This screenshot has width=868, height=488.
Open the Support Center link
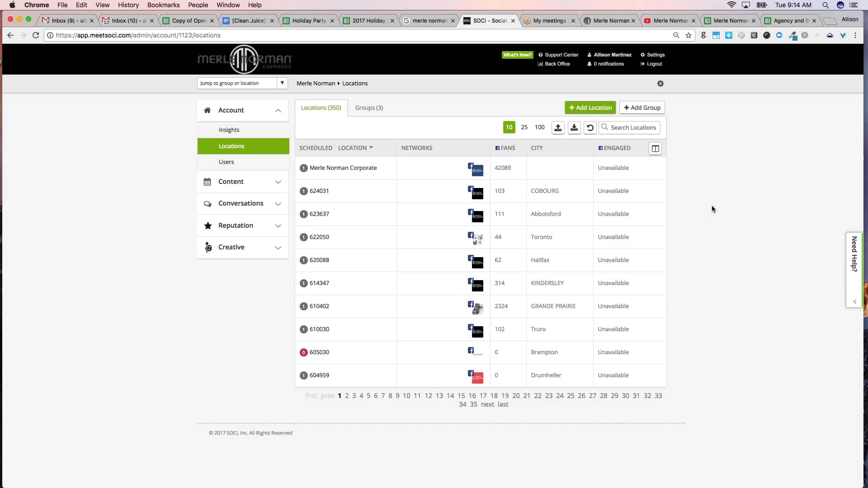click(561, 55)
